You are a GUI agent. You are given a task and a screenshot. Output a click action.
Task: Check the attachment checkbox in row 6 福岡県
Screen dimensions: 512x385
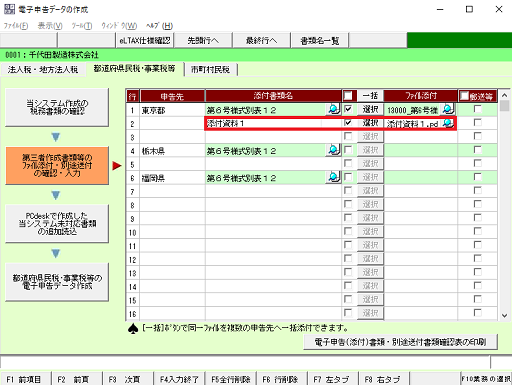tap(348, 177)
